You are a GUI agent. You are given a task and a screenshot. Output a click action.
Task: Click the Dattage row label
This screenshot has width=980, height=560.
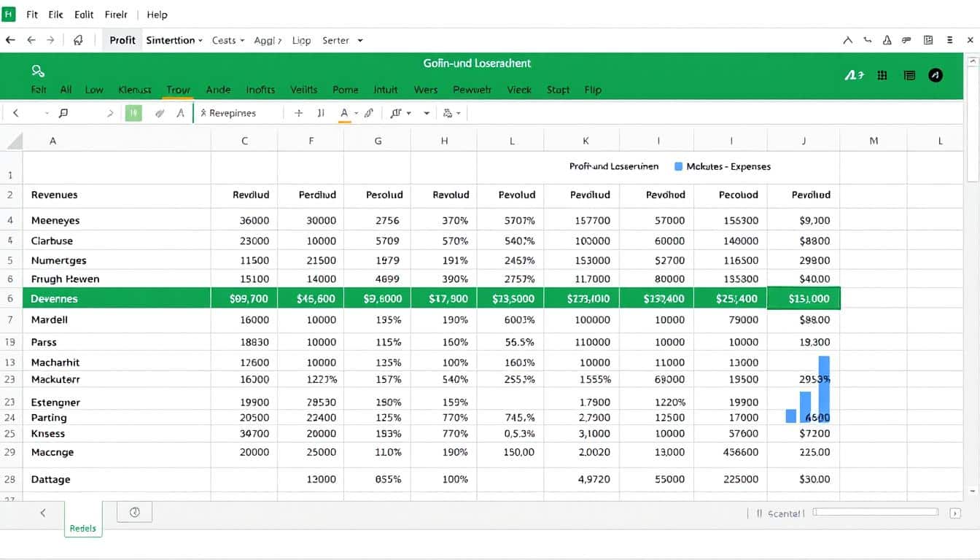point(51,480)
